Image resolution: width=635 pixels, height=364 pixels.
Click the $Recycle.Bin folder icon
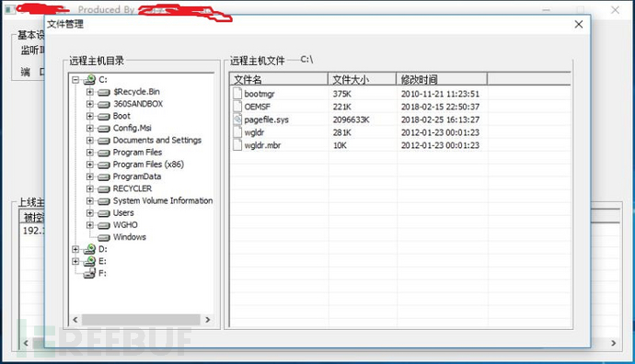pyautogui.click(x=104, y=92)
